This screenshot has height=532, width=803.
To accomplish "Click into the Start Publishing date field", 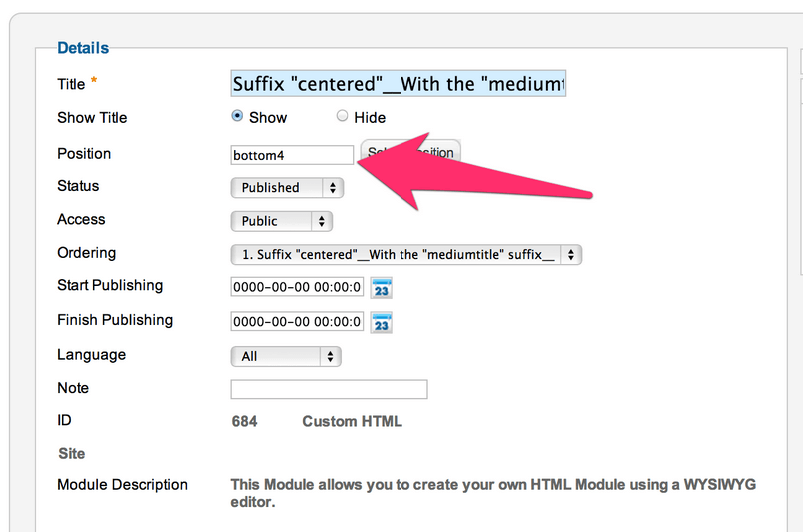I will (x=297, y=287).
